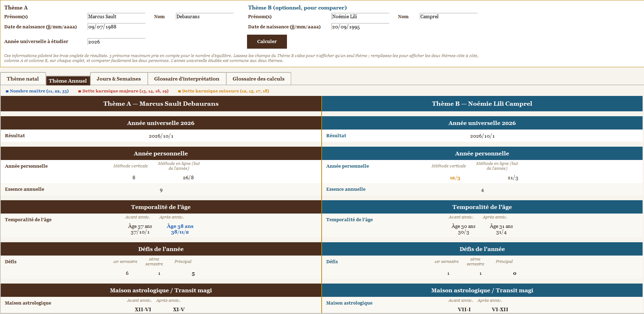Click the Calculer button

point(267,42)
